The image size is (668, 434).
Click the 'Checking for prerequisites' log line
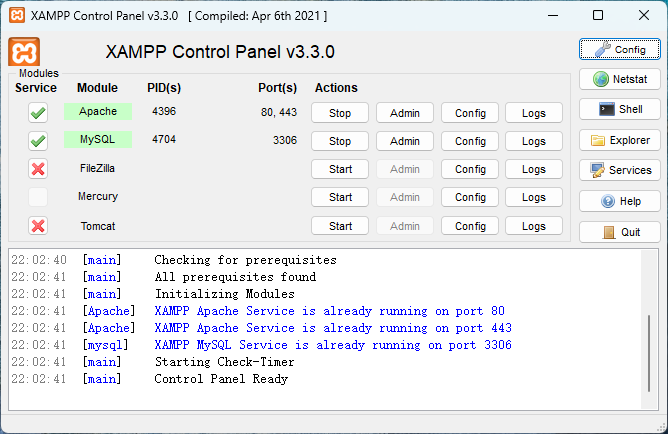coord(245,260)
